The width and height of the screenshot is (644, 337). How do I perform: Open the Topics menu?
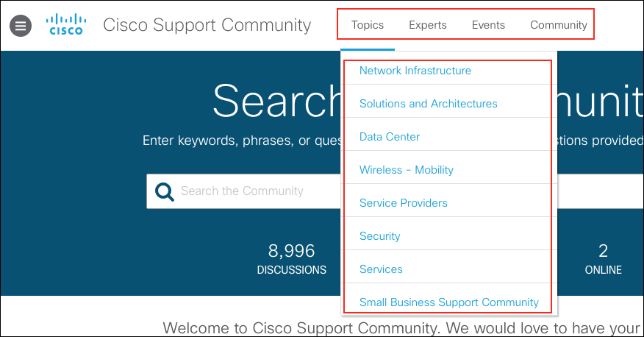(x=367, y=25)
